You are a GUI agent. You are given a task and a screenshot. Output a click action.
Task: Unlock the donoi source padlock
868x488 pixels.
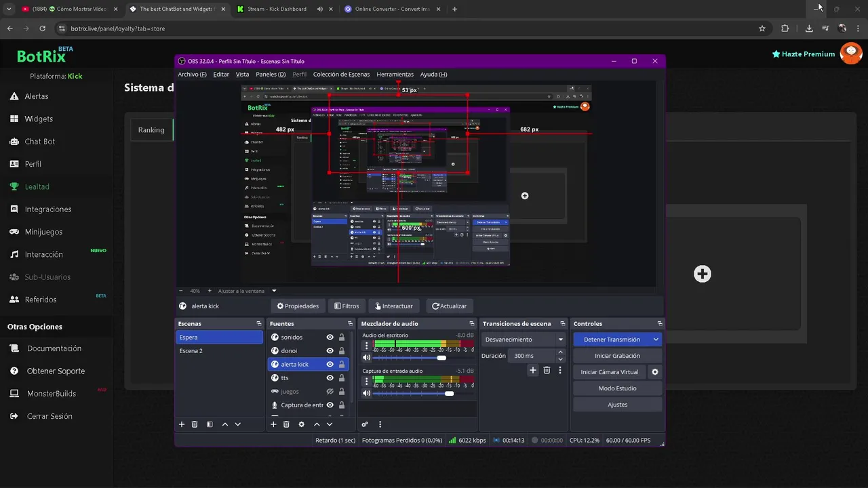tap(342, 350)
